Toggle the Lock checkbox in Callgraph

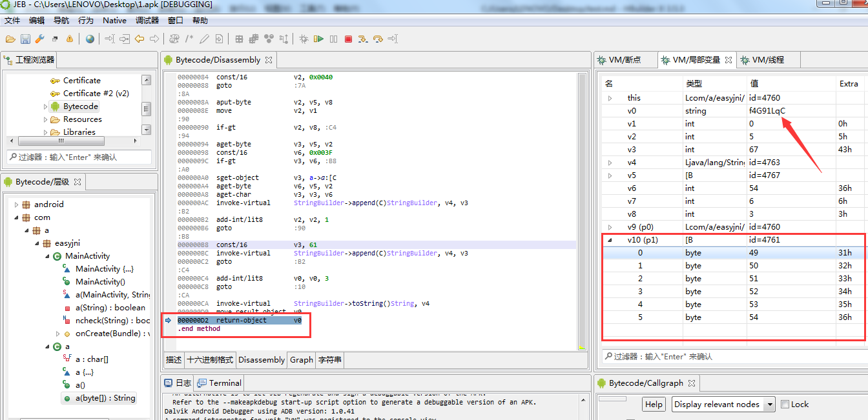click(785, 405)
